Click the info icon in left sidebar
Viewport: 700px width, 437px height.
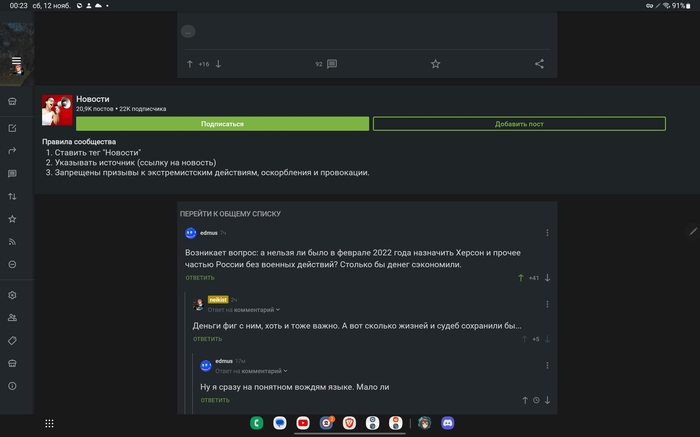click(x=12, y=385)
